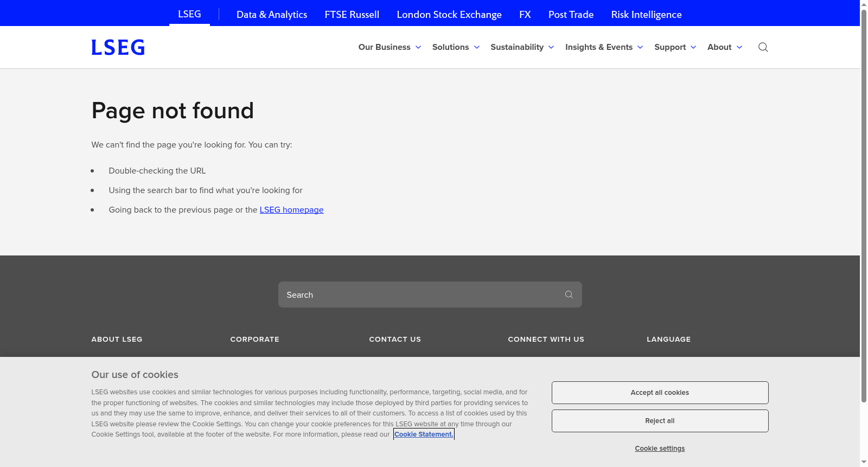Image resolution: width=868 pixels, height=467 pixels.
Task: Expand the Our Business dropdown
Action: (390, 47)
